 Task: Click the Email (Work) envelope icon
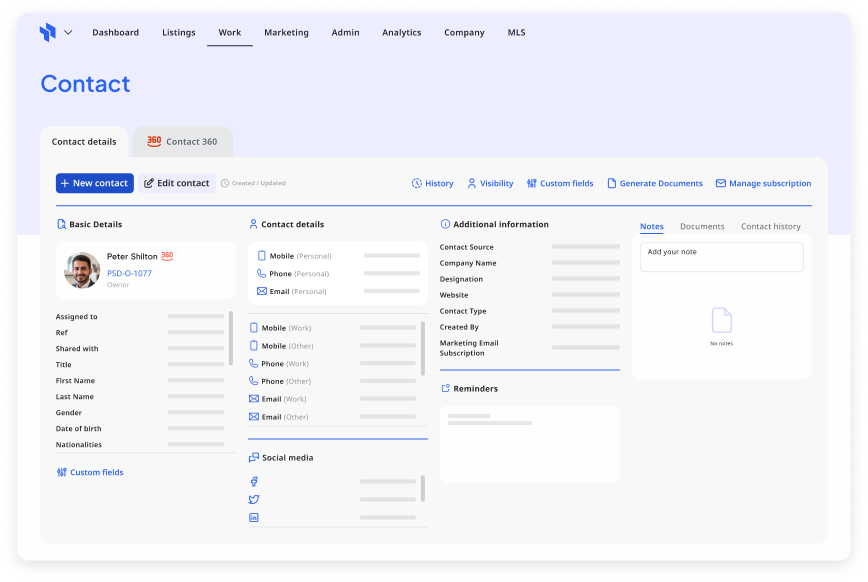pos(255,398)
